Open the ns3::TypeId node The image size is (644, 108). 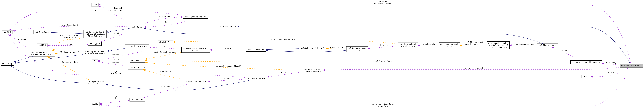[x=95, y=44]
